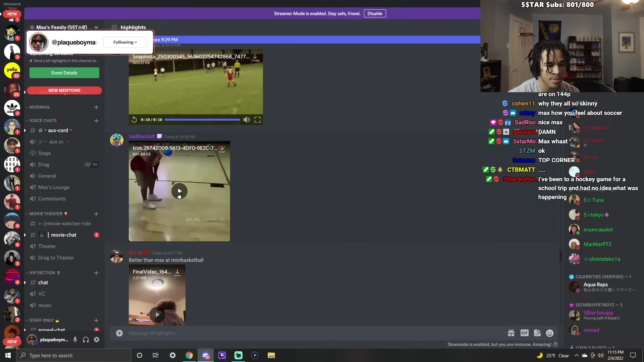644x362 pixels.
Task: Join the music voice channel
Action: tap(64, 305)
